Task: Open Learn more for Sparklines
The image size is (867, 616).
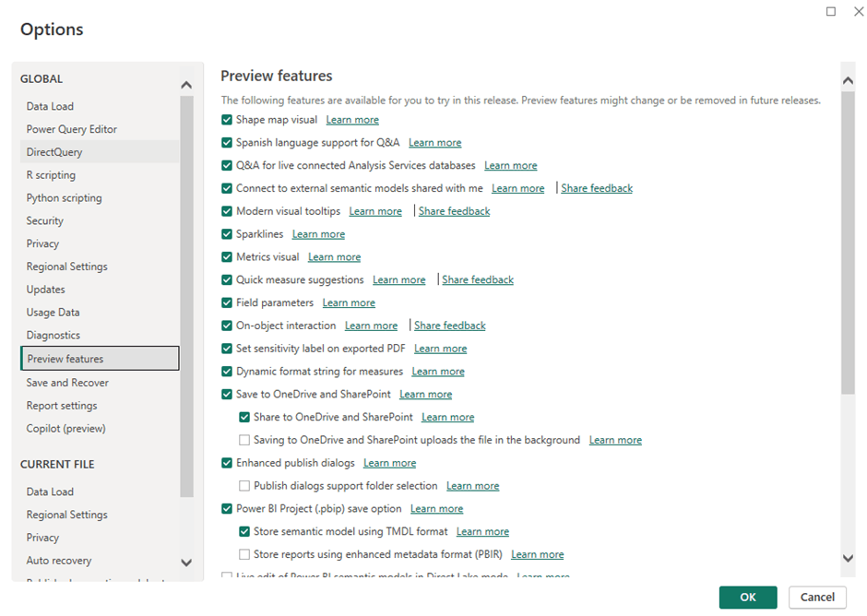Action: [x=318, y=234]
